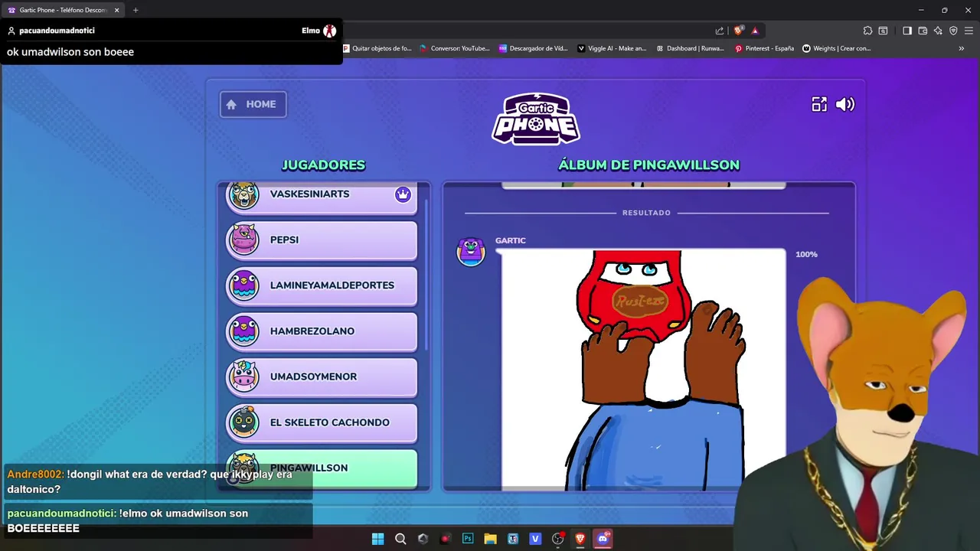Select player HAMBREZOLANO
Screen dimensions: 980x551
322,331
